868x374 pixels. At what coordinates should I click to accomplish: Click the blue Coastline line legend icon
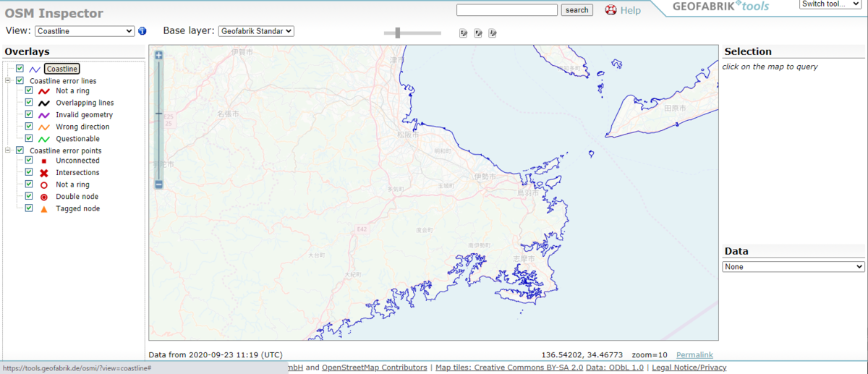[x=35, y=69]
